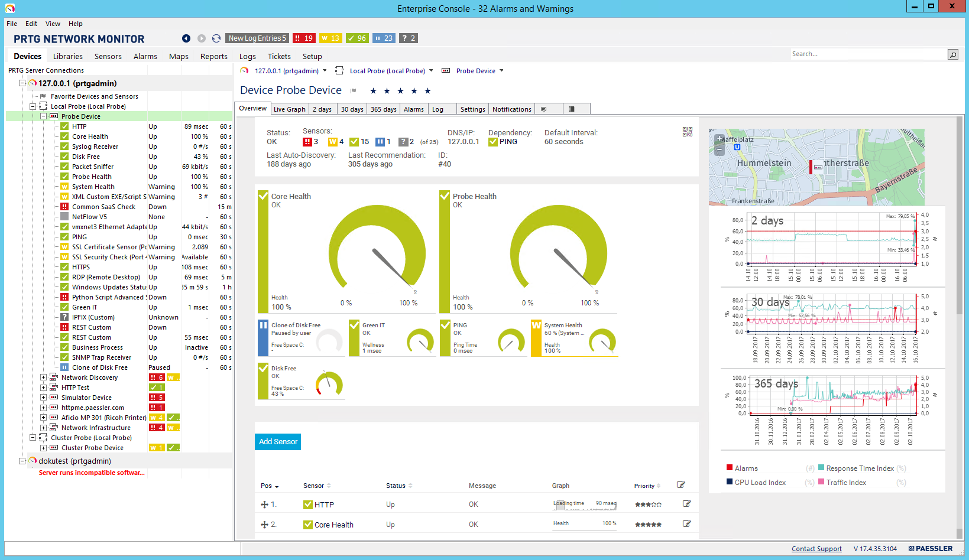The image size is (969, 560).
Task: Open the Sensors main menu tab
Action: (108, 57)
